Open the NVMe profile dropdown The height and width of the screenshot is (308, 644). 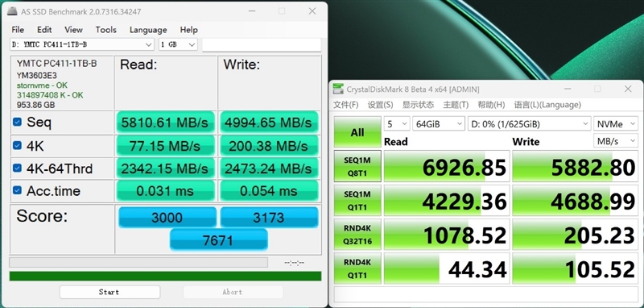pos(616,124)
